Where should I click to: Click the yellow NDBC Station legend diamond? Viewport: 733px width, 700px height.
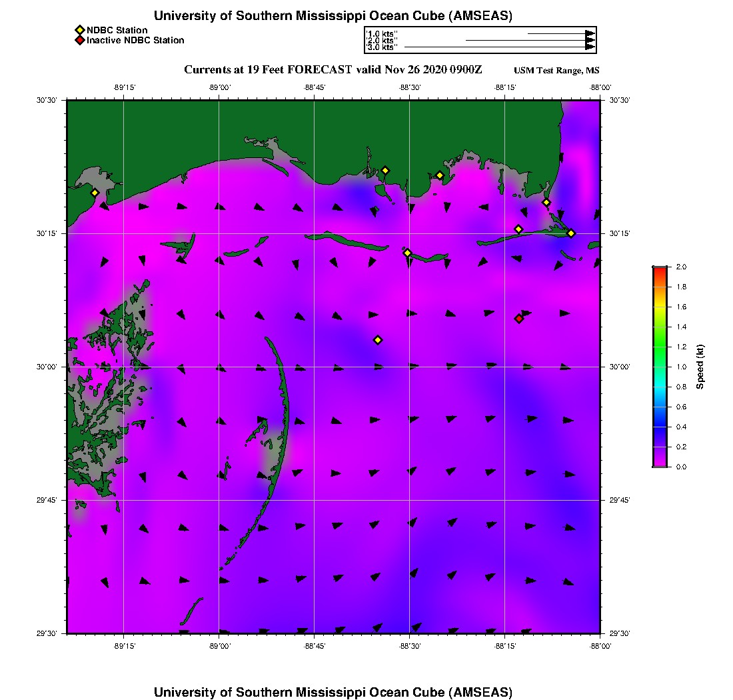(79, 30)
